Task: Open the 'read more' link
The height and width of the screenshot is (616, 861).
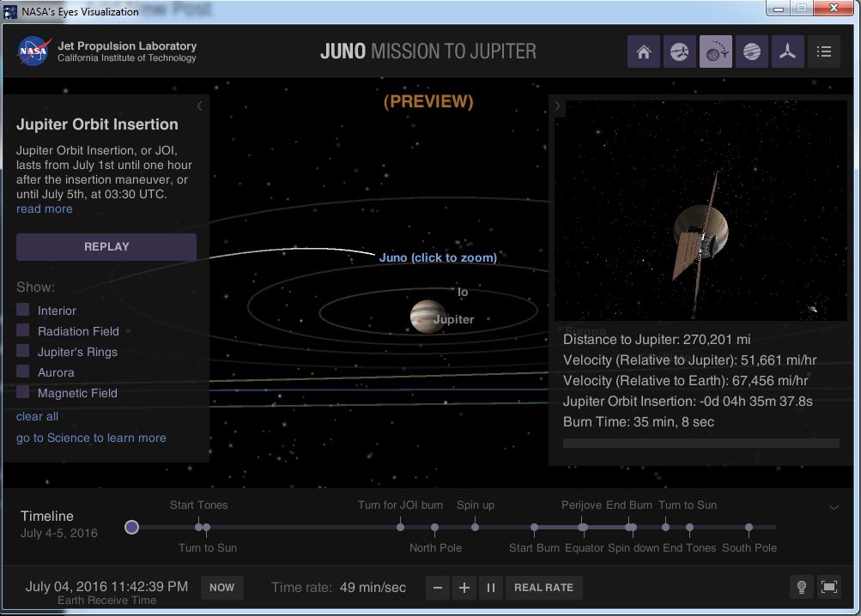Action: [45, 209]
